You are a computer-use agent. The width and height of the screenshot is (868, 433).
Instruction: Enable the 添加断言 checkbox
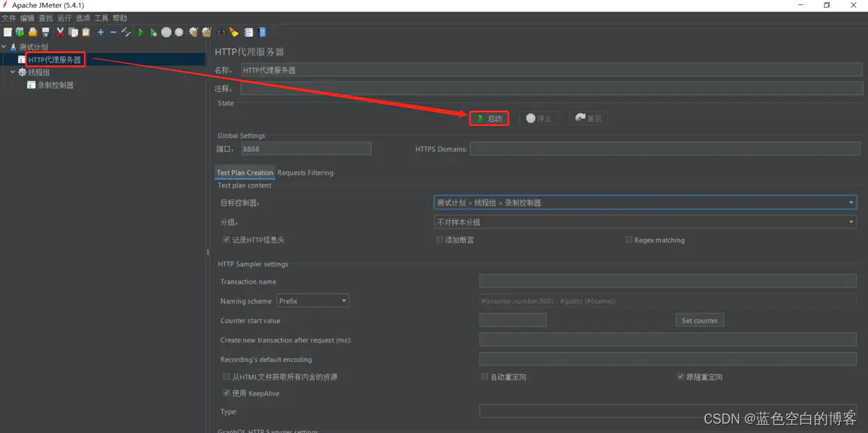pyautogui.click(x=439, y=240)
